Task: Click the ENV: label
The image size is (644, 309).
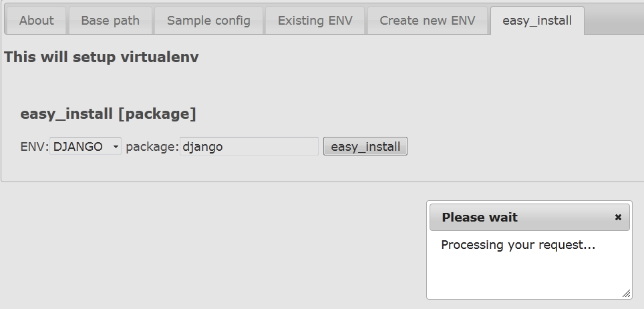Action: click(x=35, y=147)
